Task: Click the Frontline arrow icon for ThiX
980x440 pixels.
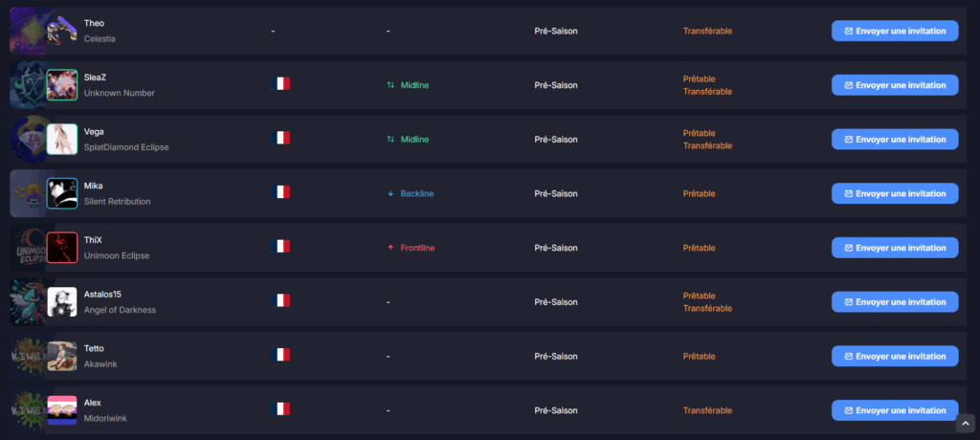Action: [x=390, y=248]
